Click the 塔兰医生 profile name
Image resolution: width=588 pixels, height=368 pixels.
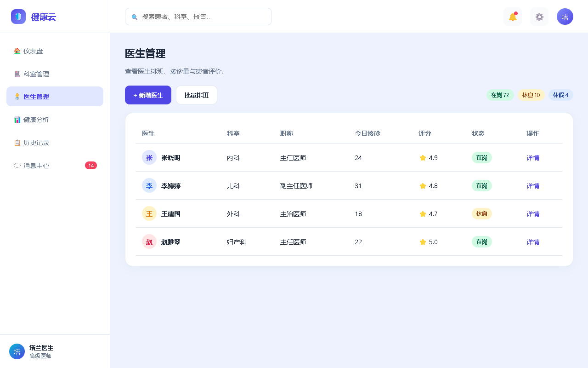pyautogui.click(x=41, y=348)
